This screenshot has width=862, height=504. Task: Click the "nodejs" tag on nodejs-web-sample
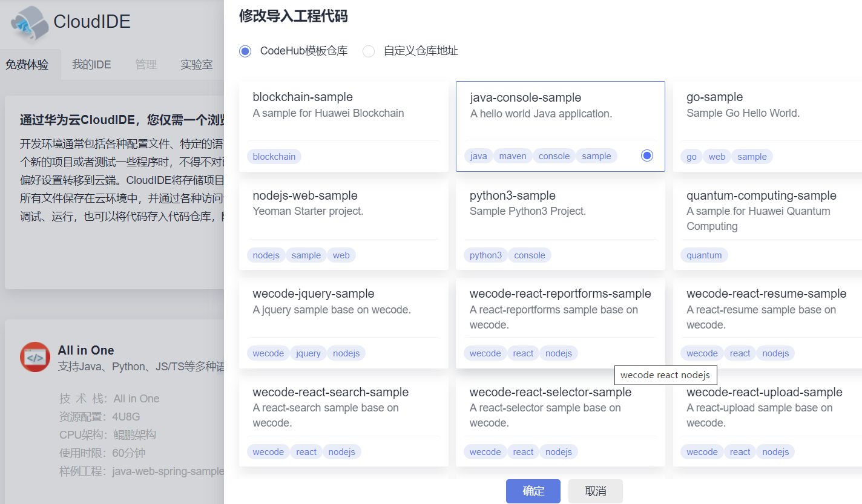[266, 255]
